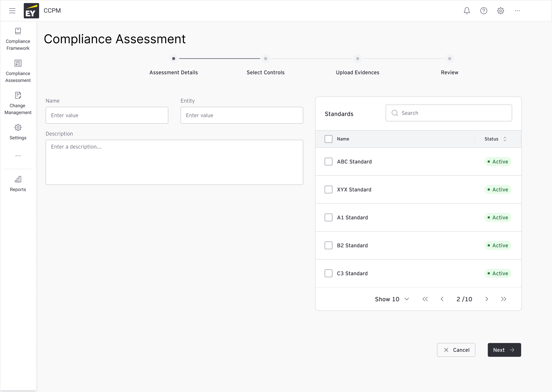Toggle select-all checkbox in Name header
Image resolution: width=552 pixels, height=392 pixels.
click(328, 139)
